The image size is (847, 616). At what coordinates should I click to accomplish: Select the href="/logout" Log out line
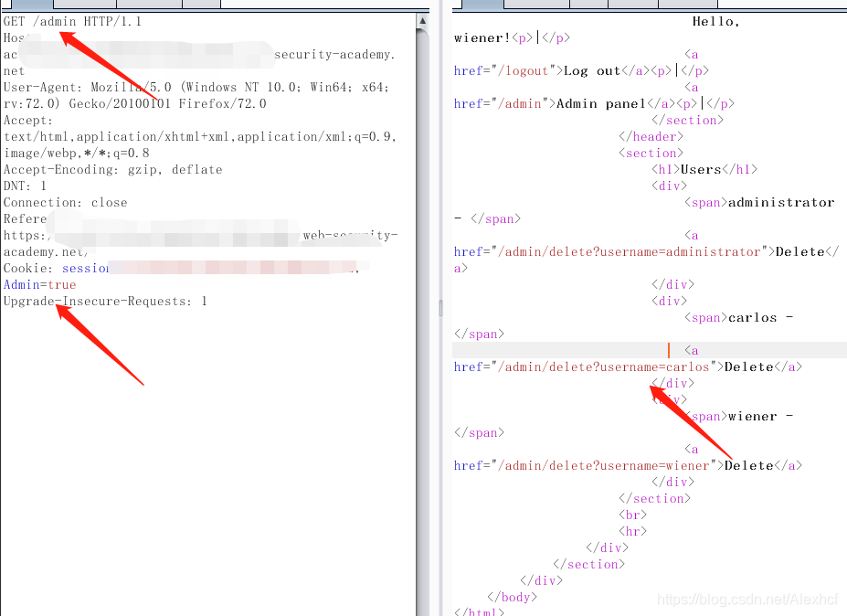pyautogui.click(x=581, y=71)
